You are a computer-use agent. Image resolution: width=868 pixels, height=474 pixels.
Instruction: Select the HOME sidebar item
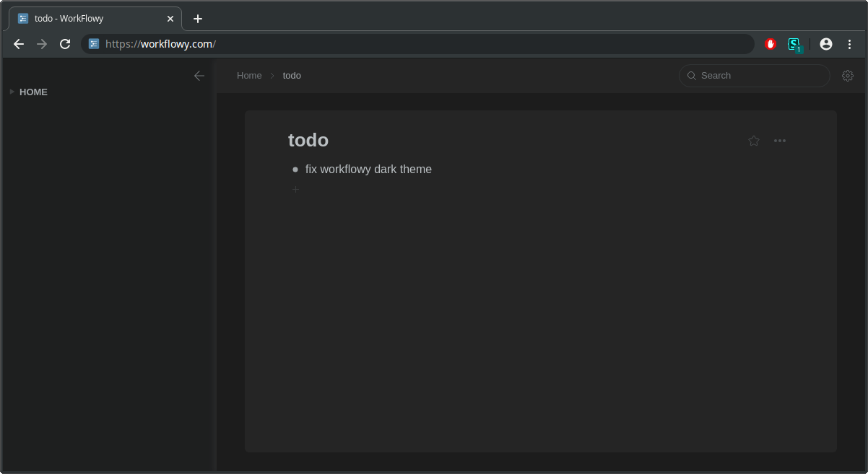(x=33, y=92)
